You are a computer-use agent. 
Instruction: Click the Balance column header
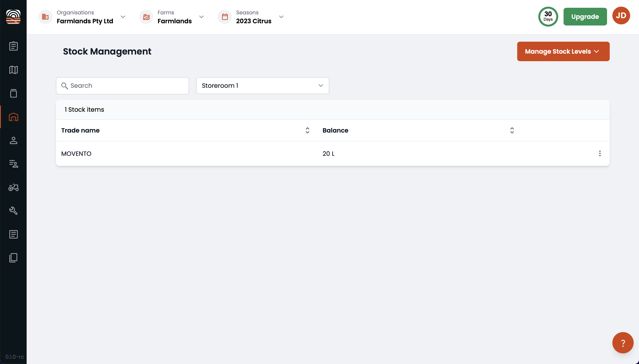pyautogui.click(x=335, y=130)
